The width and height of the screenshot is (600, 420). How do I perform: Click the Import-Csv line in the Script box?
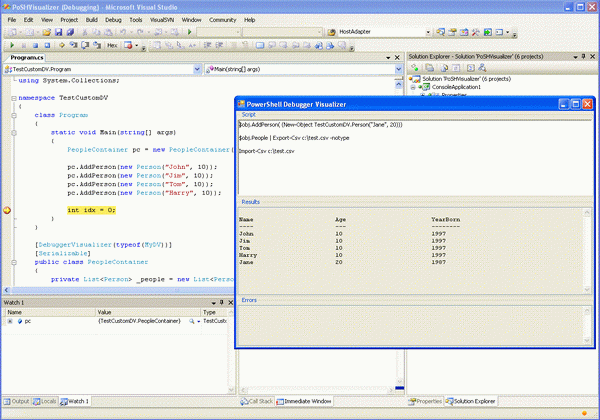(267, 151)
